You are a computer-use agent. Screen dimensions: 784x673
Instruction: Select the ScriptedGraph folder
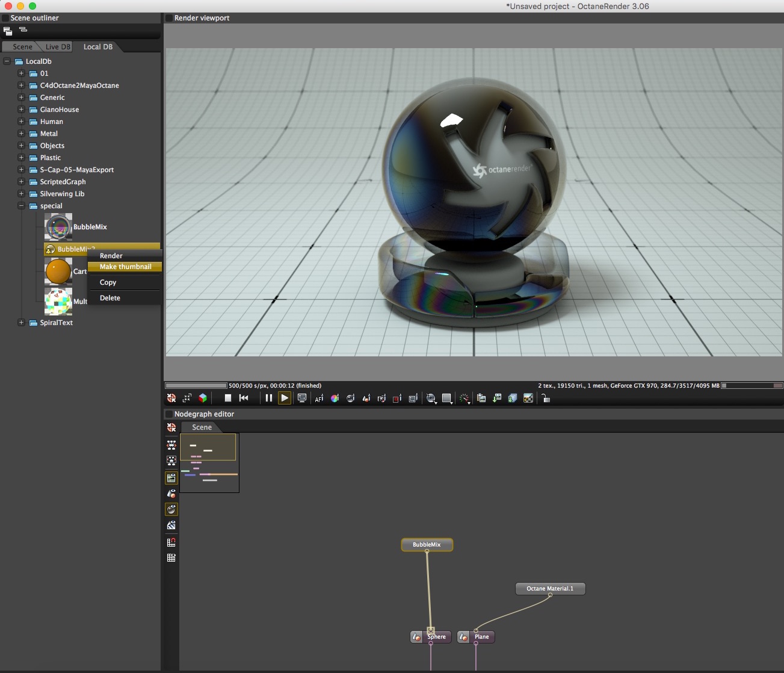tap(63, 182)
